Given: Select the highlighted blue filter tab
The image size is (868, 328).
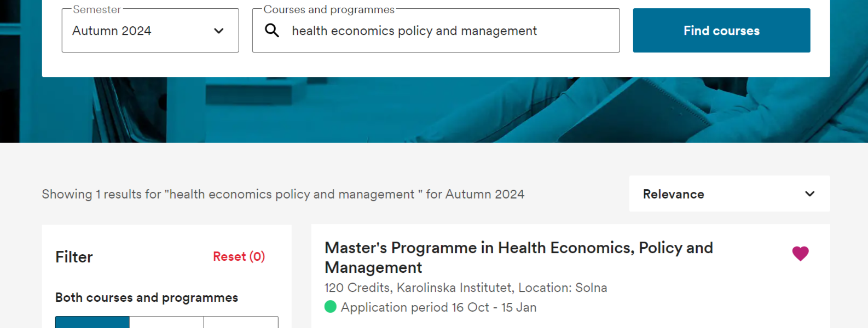Looking at the screenshot, I should pos(92,322).
